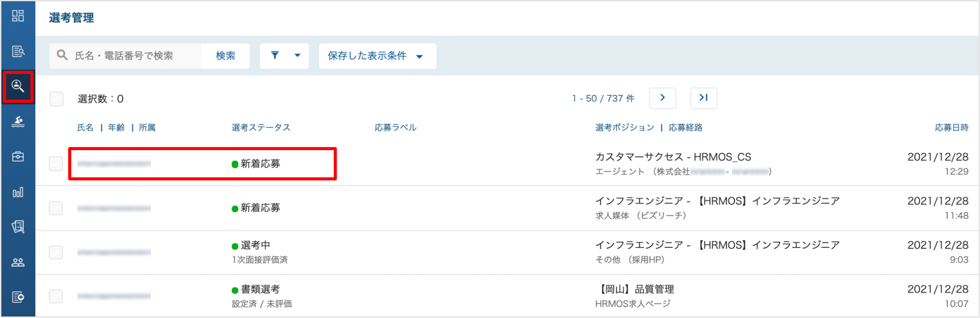980x318 pixels.
Task: Go to next page of results
Action: 662,98
